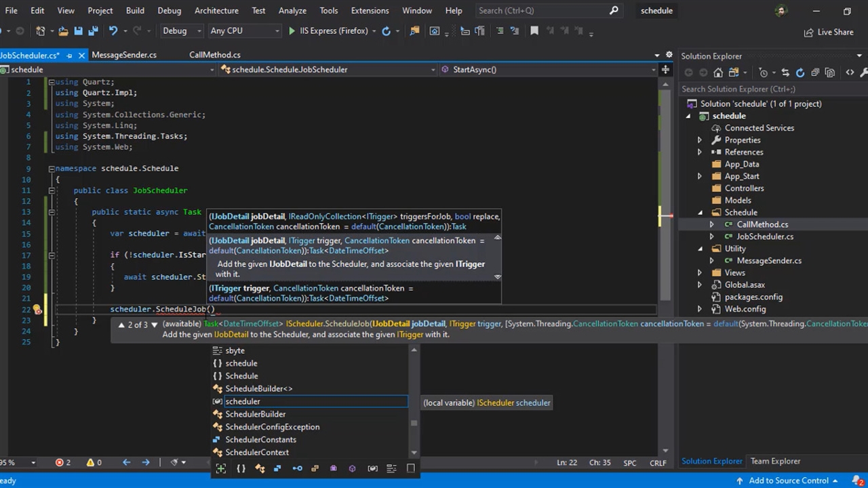
Task: Toggle Show All Files in Solution Explorer
Action: [830, 73]
